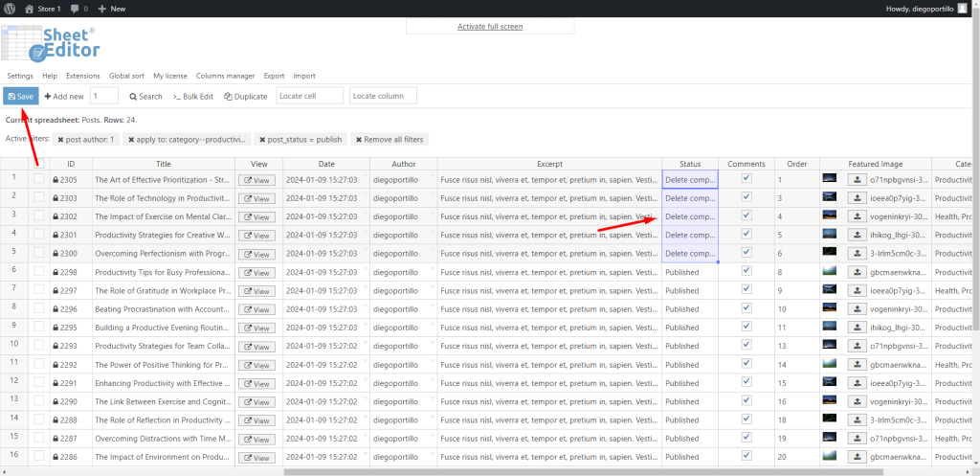Toggle Comments checkbox for post 2305
980x476 pixels.
(x=746, y=178)
